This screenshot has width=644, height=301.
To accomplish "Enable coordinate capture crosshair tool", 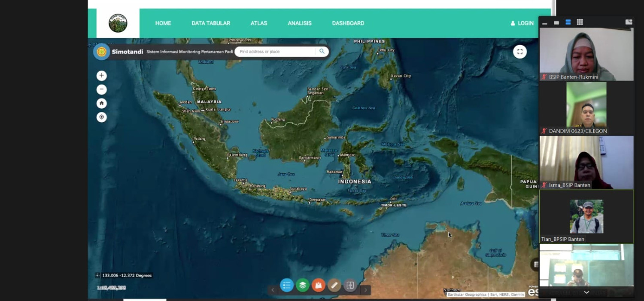I will pyautogui.click(x=97, y=275).
